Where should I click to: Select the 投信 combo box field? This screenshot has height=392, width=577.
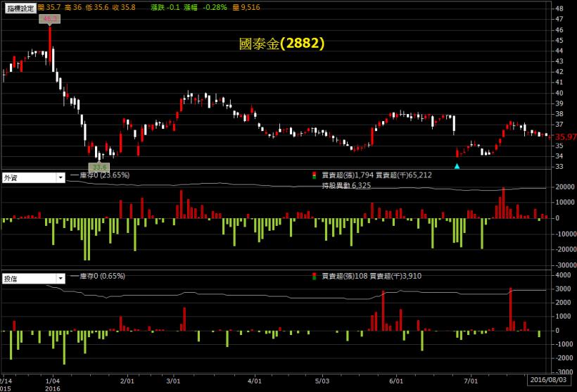pos(34,279)
